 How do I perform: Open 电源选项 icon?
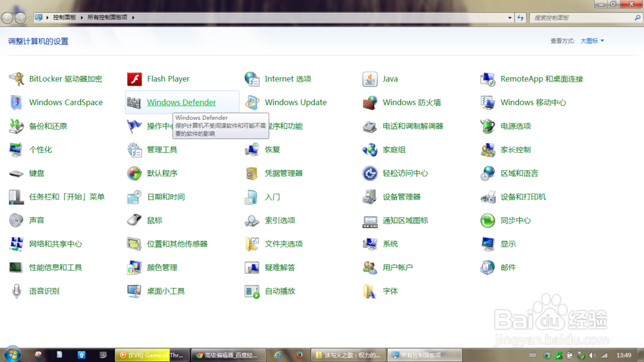(488, 126)
